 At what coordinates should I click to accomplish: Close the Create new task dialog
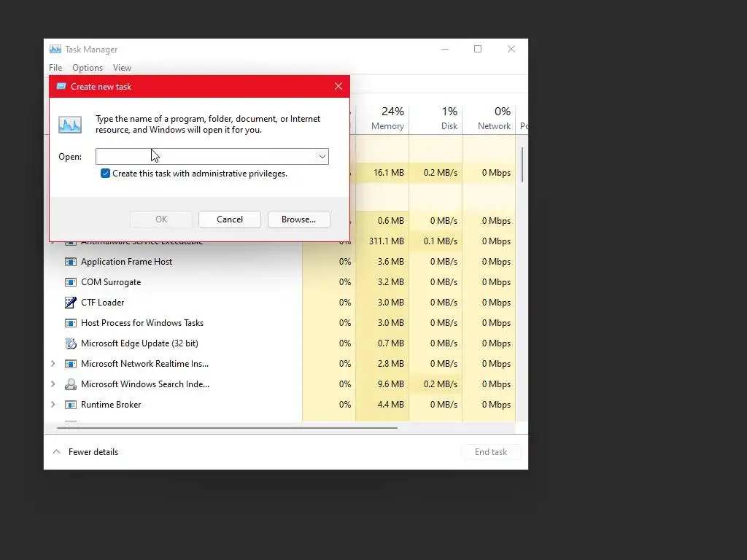pyautogui.click(x=338, y=86)
